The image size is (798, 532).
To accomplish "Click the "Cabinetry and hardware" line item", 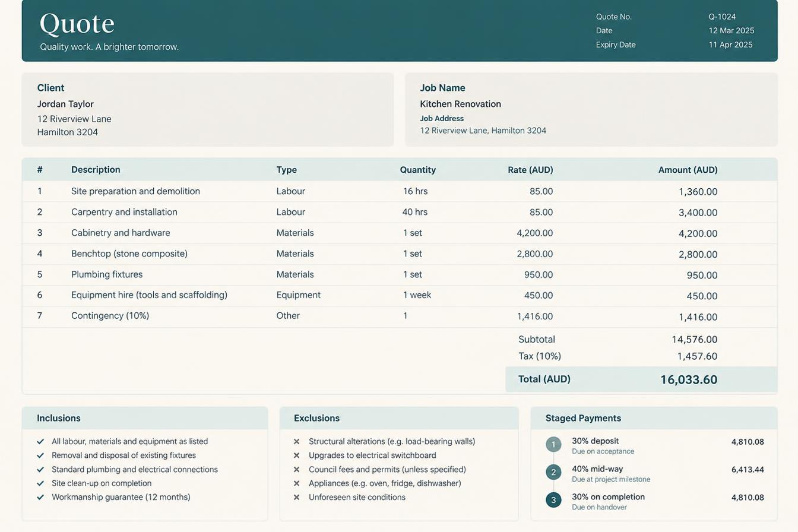I will [x=121, y=233].
